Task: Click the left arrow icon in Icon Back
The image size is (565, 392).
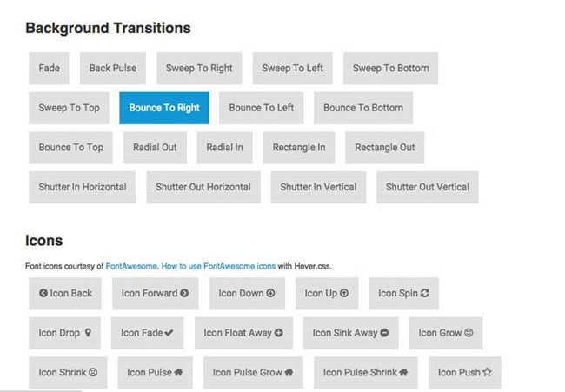Action: [x=43, y=294]
